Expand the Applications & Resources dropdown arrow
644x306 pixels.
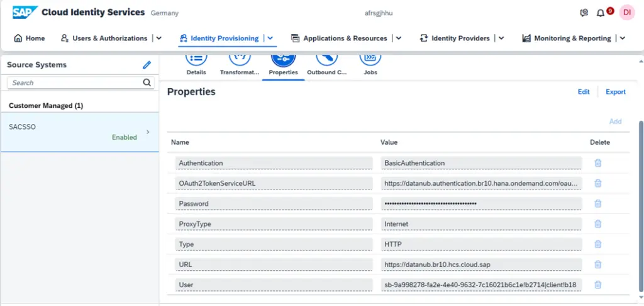(x=399, y=38)
